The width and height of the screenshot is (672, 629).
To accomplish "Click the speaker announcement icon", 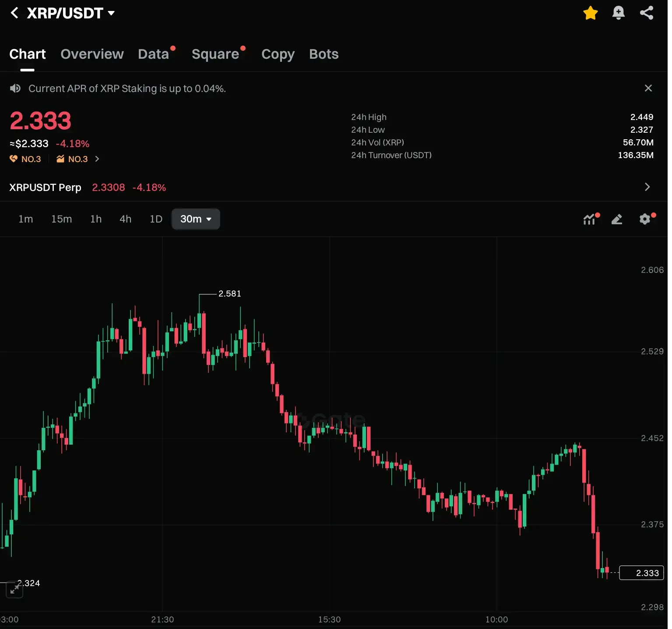I will click(15, 88).
